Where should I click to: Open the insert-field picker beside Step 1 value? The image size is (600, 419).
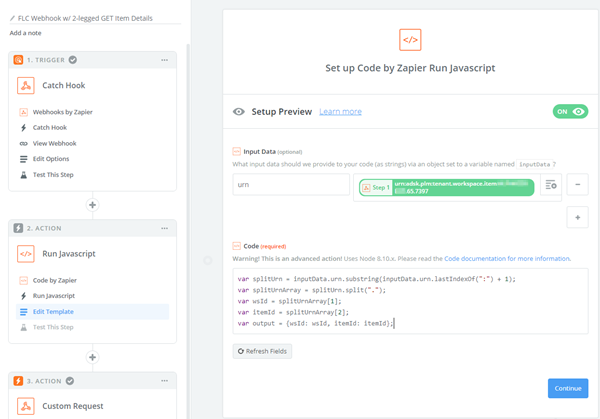click(x=551, y=185)
